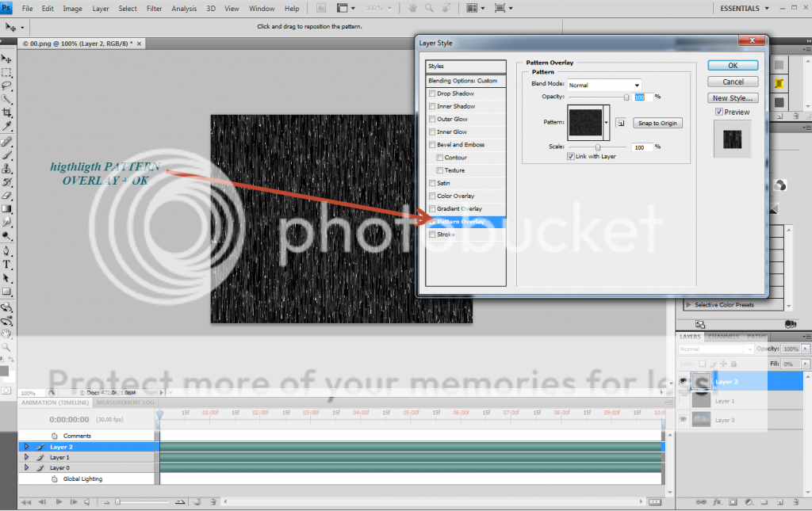Toggle the Link with Layer checkbox
The height and width of the screenshot is (511, 812).
pos(571,156)
